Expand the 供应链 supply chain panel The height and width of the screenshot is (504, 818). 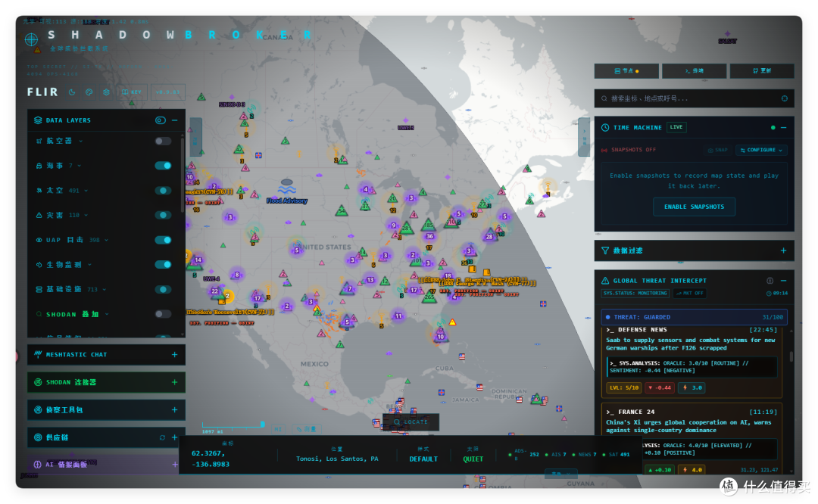(175, 438)
